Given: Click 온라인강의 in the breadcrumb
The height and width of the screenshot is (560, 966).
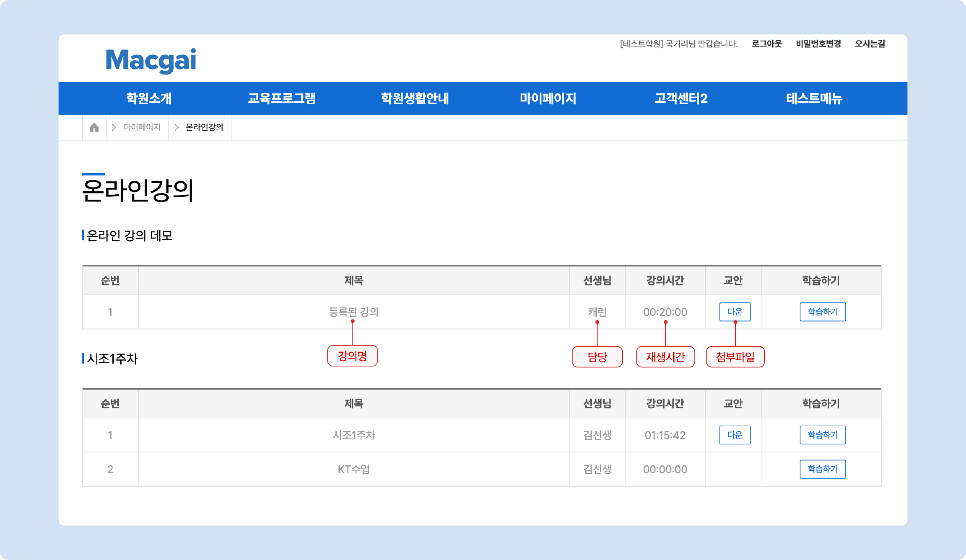Looking at the screenshot, I should coord(204,127).
